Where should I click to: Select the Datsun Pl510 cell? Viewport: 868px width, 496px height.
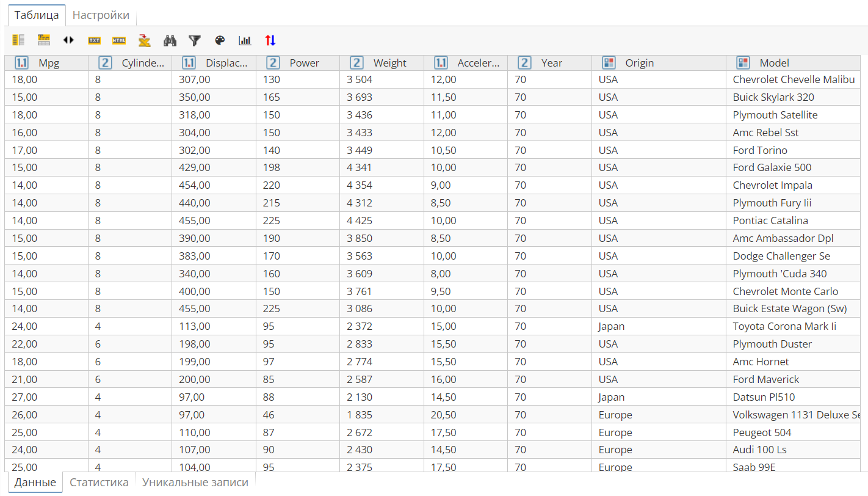click(794, 397)
